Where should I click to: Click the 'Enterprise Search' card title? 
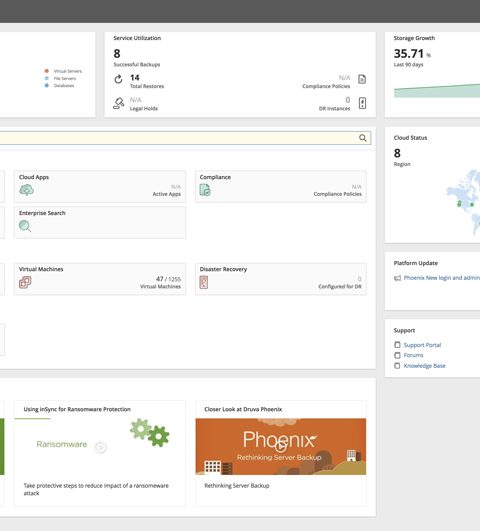[x=42, y=213]
